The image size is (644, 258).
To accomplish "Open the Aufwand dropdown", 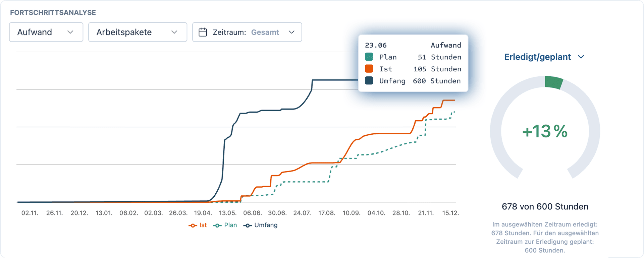I will tap(46, 32).
